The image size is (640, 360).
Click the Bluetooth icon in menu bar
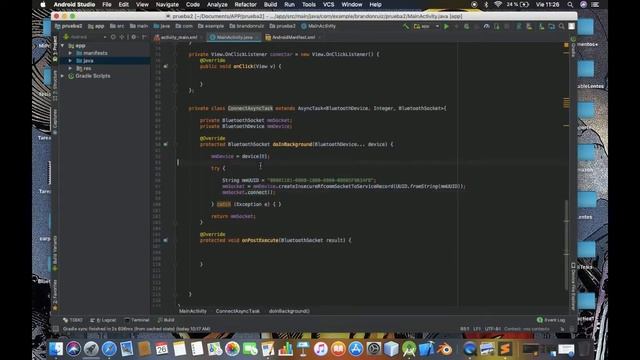486,4
